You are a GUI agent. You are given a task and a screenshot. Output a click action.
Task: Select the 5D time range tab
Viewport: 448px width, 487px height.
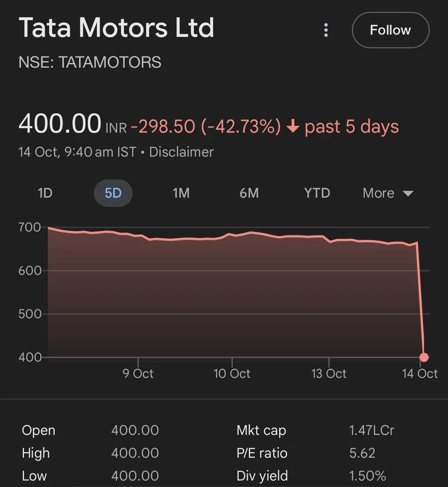113,193
